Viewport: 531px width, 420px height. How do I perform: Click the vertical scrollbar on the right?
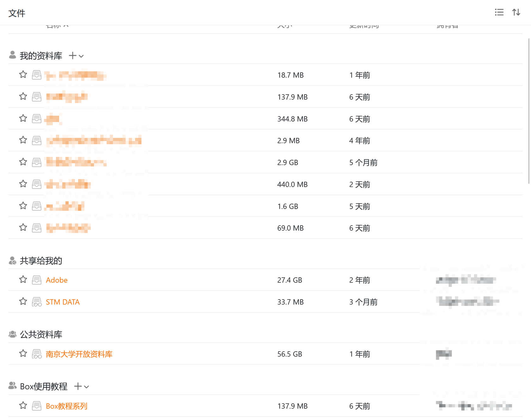[x=529, y=111]
